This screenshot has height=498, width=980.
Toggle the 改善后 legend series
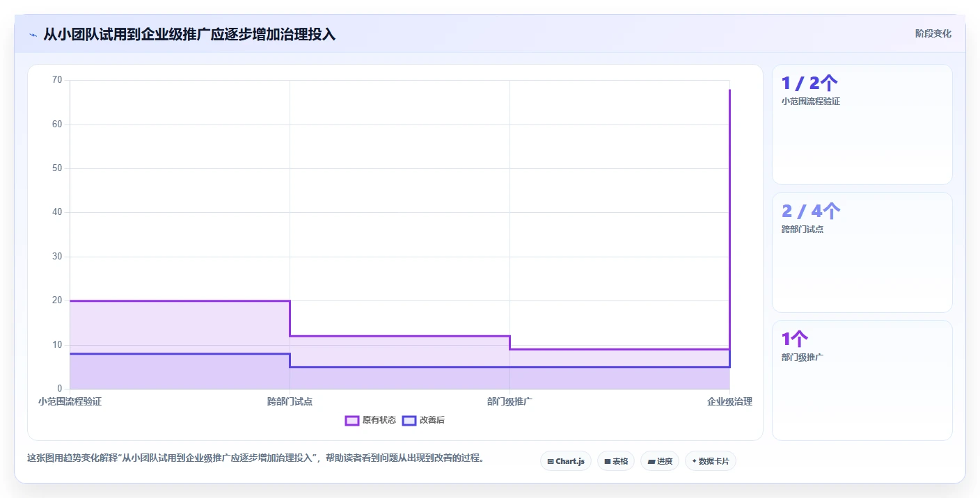[424, 420]
